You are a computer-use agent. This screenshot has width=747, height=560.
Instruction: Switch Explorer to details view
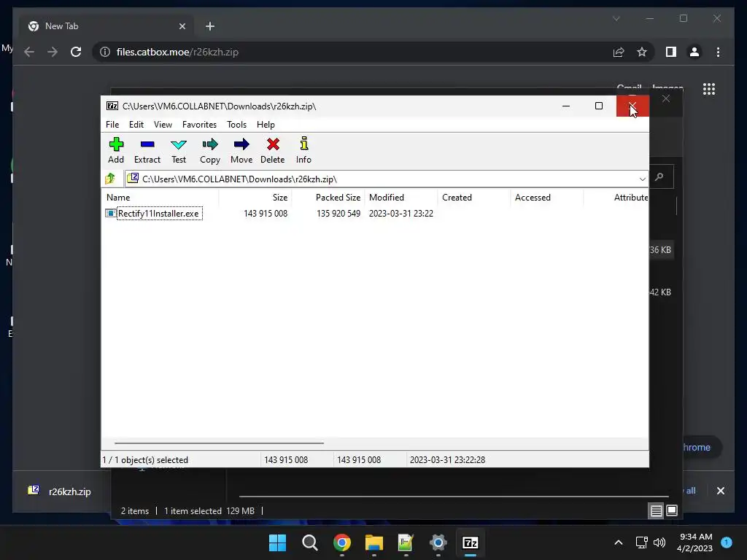656,511
